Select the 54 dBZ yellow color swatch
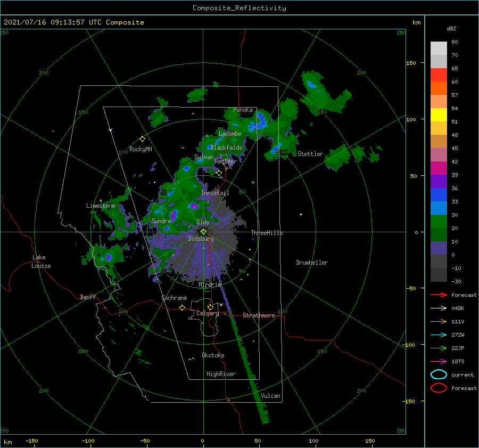The image size is (479, 448). pos(439,115)
